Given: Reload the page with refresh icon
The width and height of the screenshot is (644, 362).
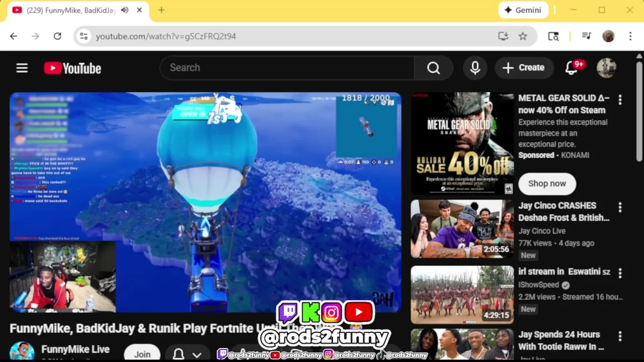Looking at the screenshot, I should click(57, 36).
